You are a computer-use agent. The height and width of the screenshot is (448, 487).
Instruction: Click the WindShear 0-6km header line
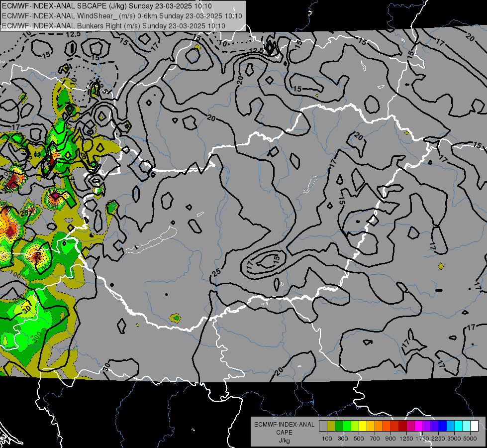tap(122, 16)
